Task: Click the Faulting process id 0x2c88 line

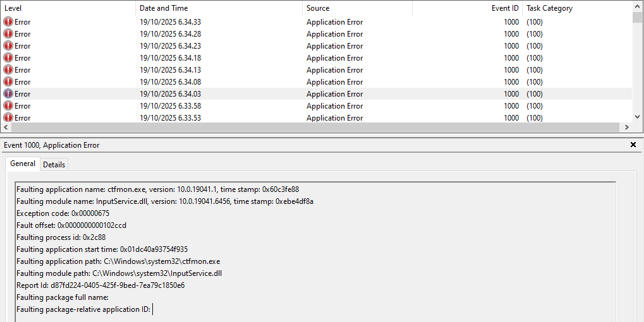Action: tap(61, 237)
